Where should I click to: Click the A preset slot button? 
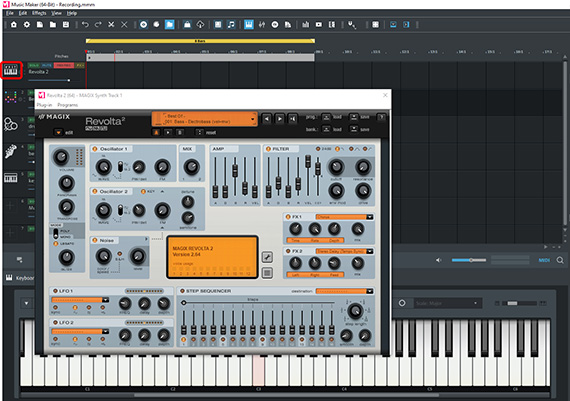[156, 132]
